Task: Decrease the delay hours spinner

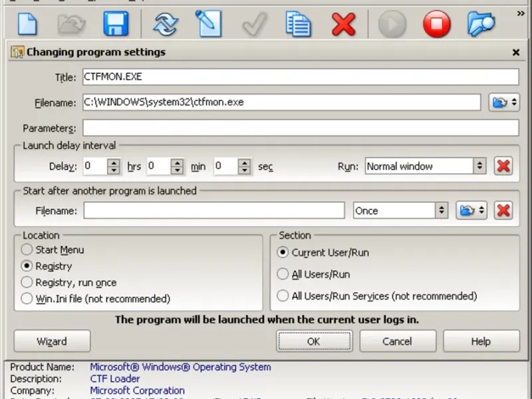Action: [114, 170]
